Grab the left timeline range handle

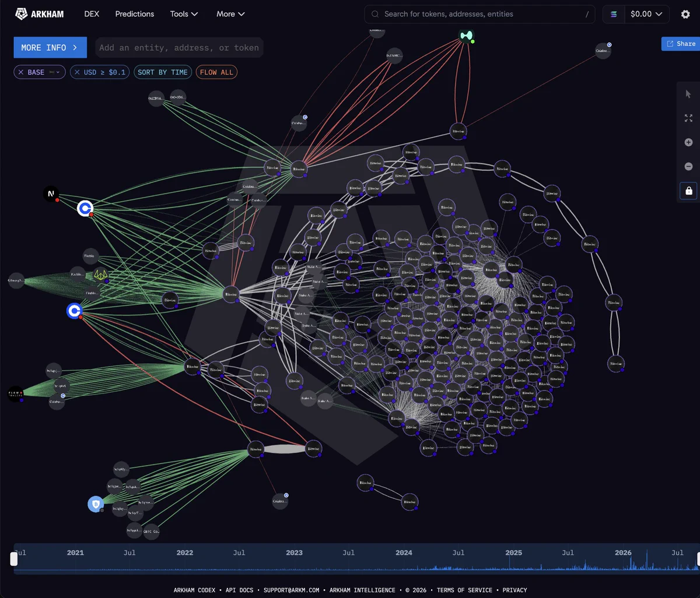pyautogui.click(x=14, y=560)
